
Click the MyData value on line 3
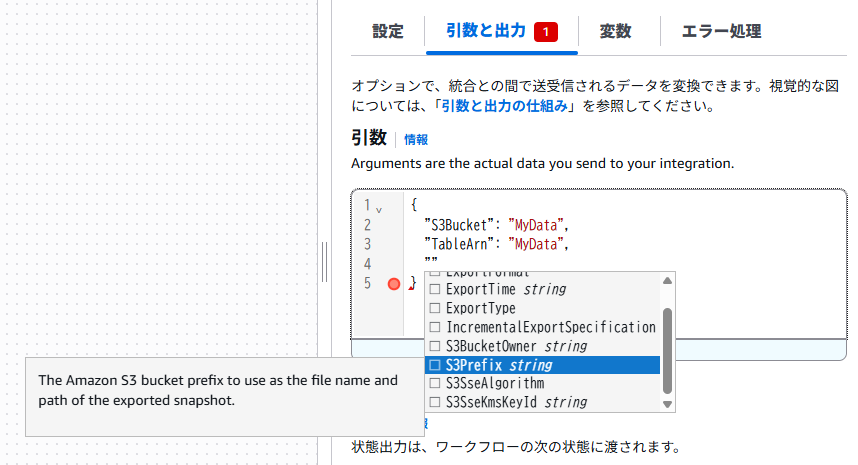[536, 244]
